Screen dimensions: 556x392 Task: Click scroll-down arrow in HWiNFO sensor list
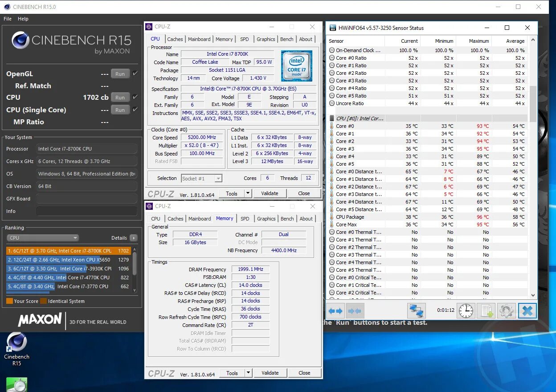[x=533, y=295]
